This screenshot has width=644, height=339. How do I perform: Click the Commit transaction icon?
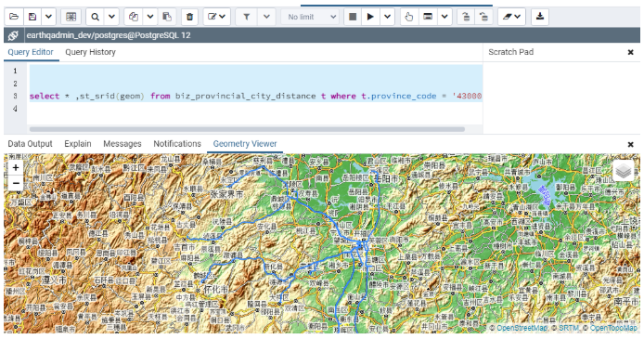466,17
